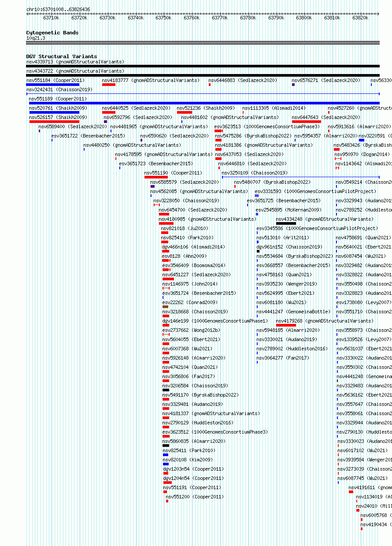Click nsv820108 (Kim2009) label
392x546 pixels.
(x=188, y=460)
